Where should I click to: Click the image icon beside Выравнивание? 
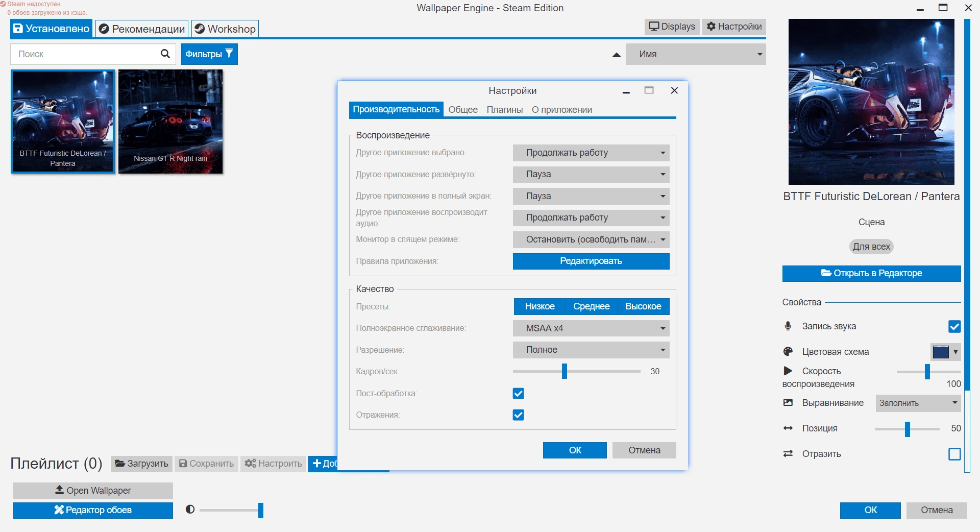click(x=788, y=402)
